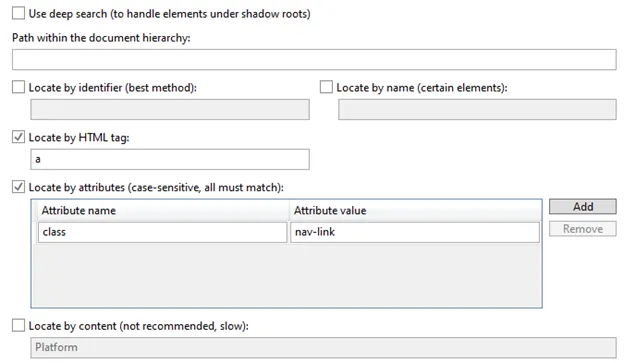Image resolution: width=624 pixels, height=363 pixels.
Task: Click the Add attribute button
Action: pos(583,207)
